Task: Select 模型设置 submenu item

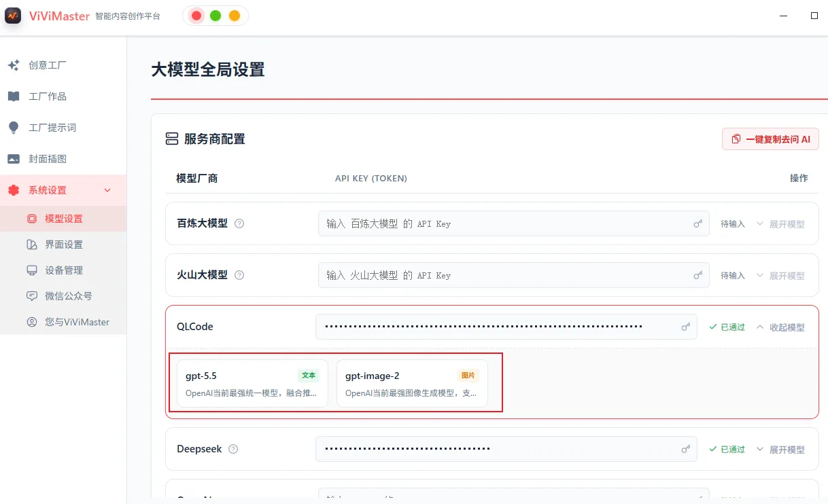Action: pyautogui.click(x=63, y=219)
